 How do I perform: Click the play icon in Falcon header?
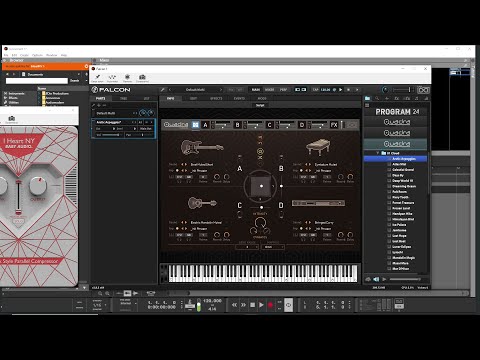pyautogui.click(x=340, y=90)
